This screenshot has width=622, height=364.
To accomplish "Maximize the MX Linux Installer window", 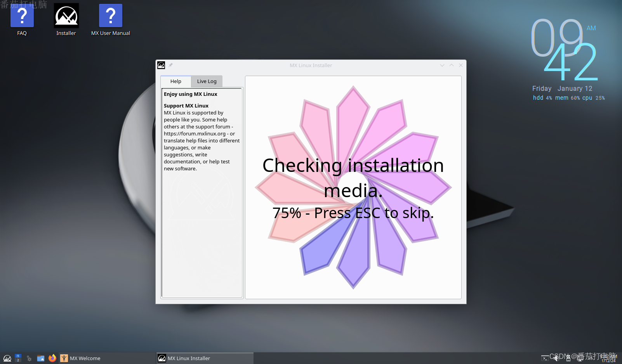I will click(x=451, y=65).
